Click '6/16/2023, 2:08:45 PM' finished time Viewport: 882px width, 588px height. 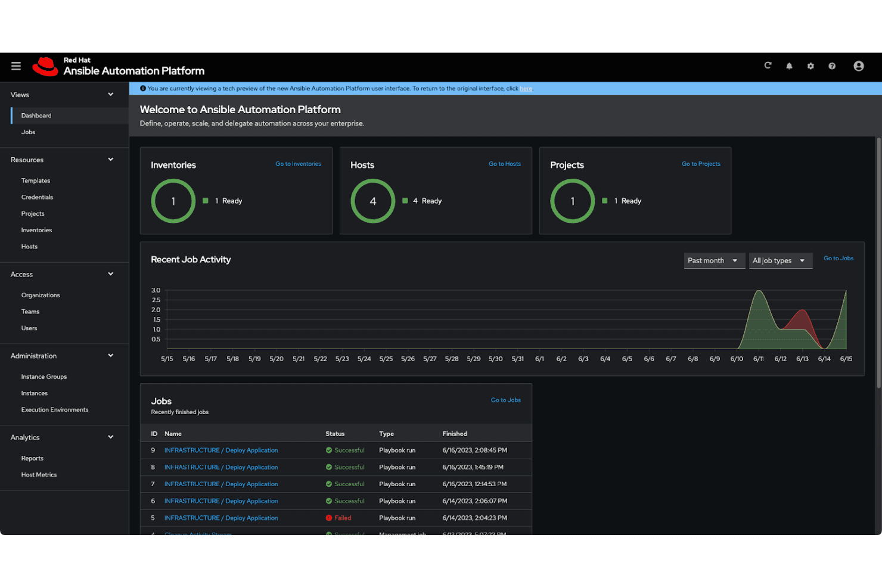click(x=475, y=450)
